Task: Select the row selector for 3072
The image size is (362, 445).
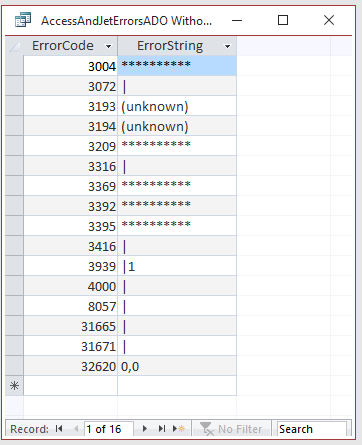Action: (x=14, y=86)
